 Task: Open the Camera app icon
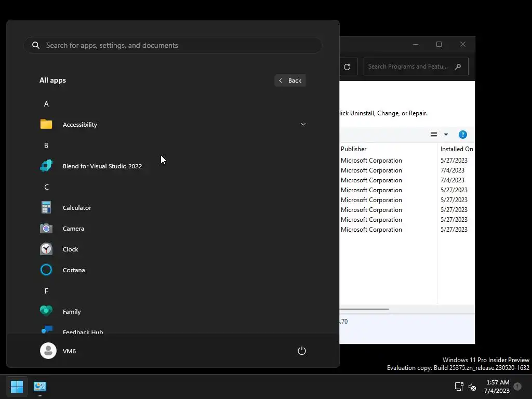[46, 229]
